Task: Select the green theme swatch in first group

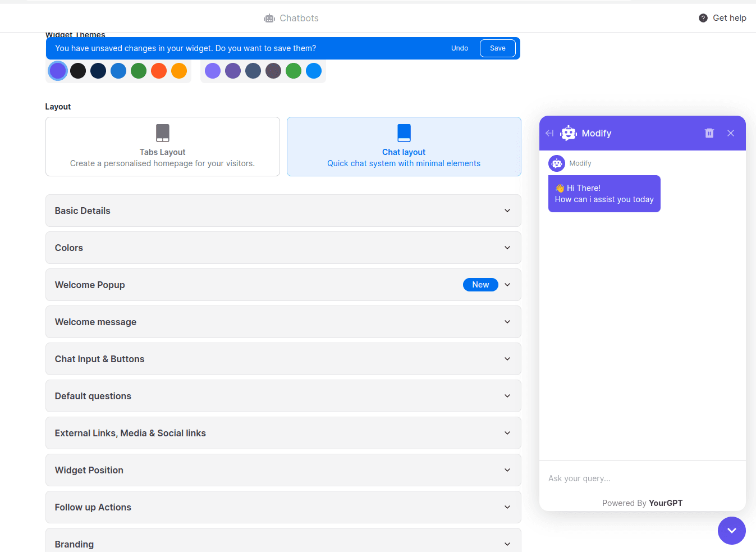Action: [139, 71]
